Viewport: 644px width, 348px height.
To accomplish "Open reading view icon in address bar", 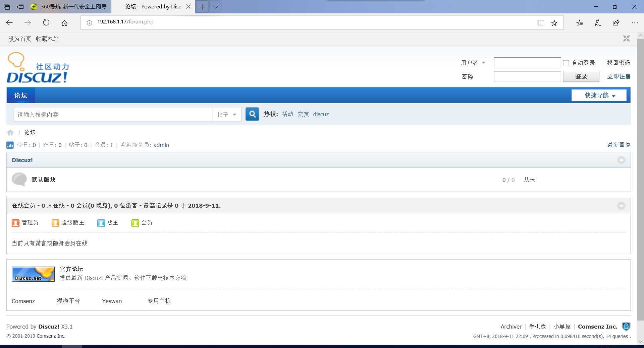I will [x=541, y=23].
